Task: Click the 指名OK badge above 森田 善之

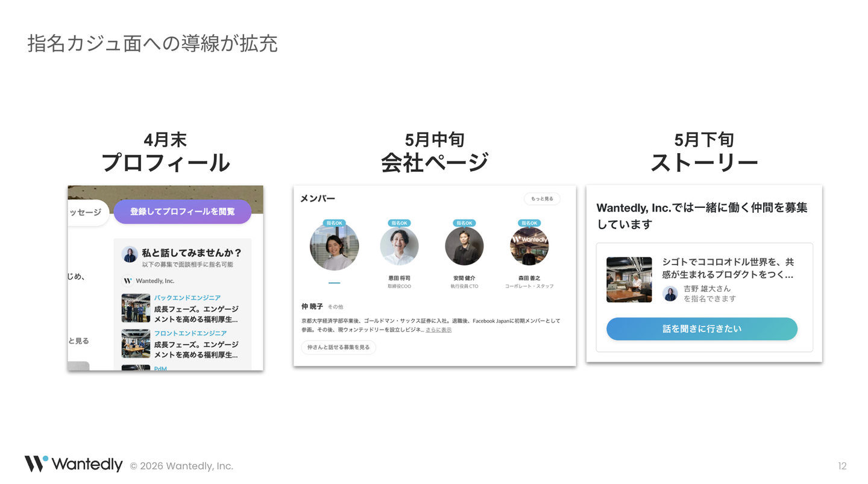Action: tap(529, 223)
